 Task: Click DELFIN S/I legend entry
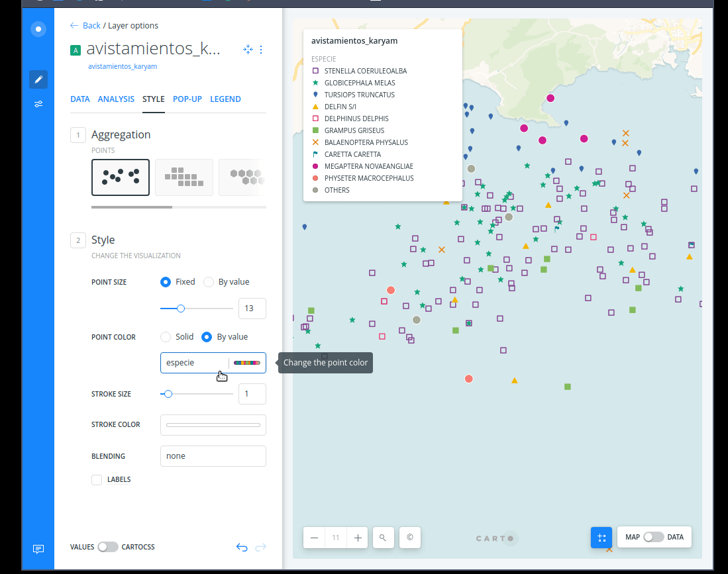(x=335, y=107)
